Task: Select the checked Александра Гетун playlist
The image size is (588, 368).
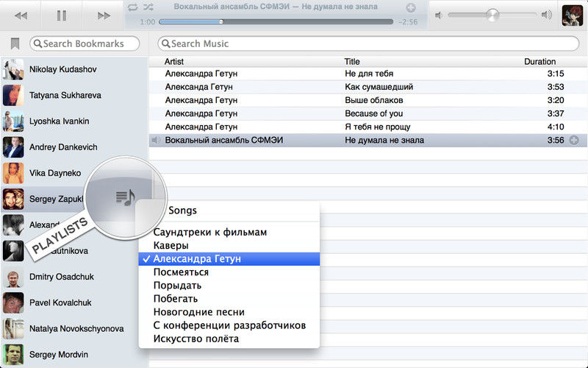Action: pyautogui.click(x=229, y=259)
